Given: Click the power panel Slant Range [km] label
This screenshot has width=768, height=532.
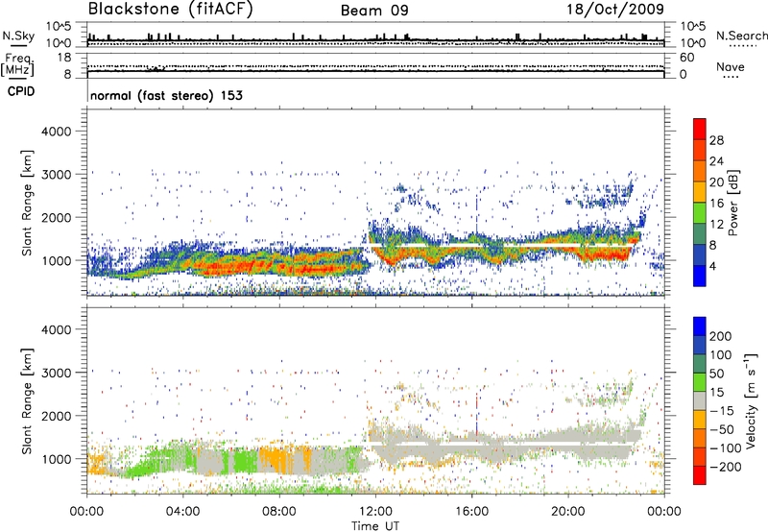Looking at the screenshot, I should point(27,203).
